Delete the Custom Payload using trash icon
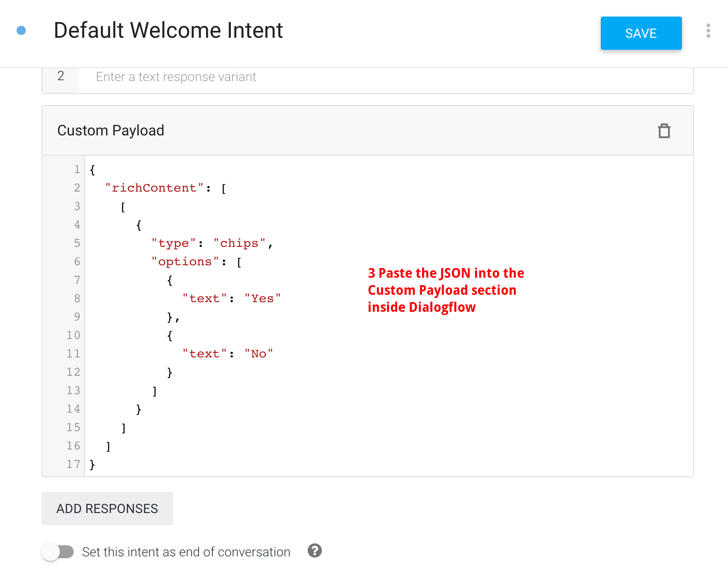Viewport: 728px width, 584px height. (x=664, y=131)
